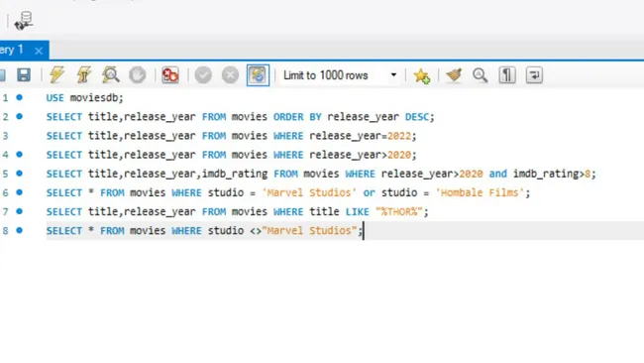The height and width of the screenshot is (363, 644).
Task: Click the statement marker on line 2
Action: point(19,116)
